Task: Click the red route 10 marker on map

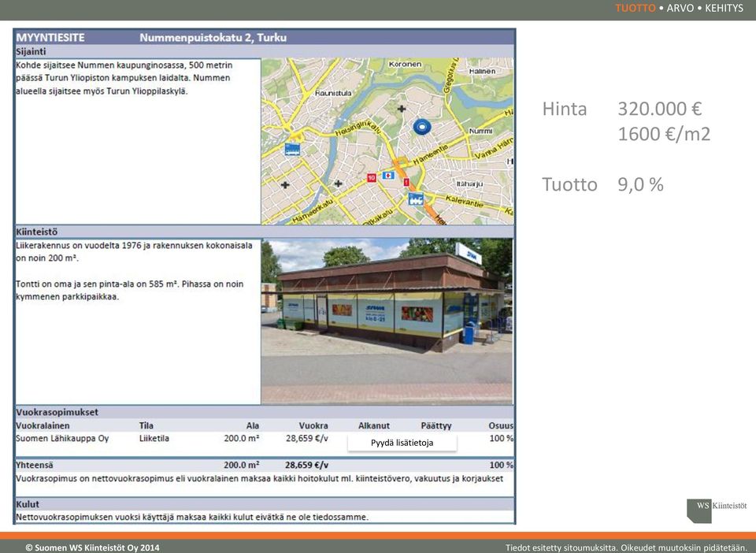Action: (x=371, y=178)
